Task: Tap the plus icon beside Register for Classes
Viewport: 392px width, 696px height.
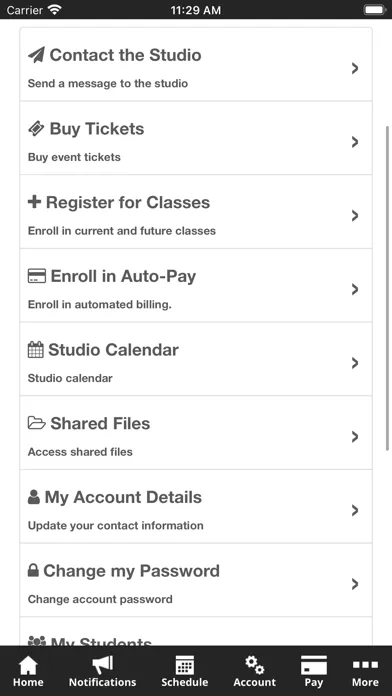Action: (x=35, y=202)
